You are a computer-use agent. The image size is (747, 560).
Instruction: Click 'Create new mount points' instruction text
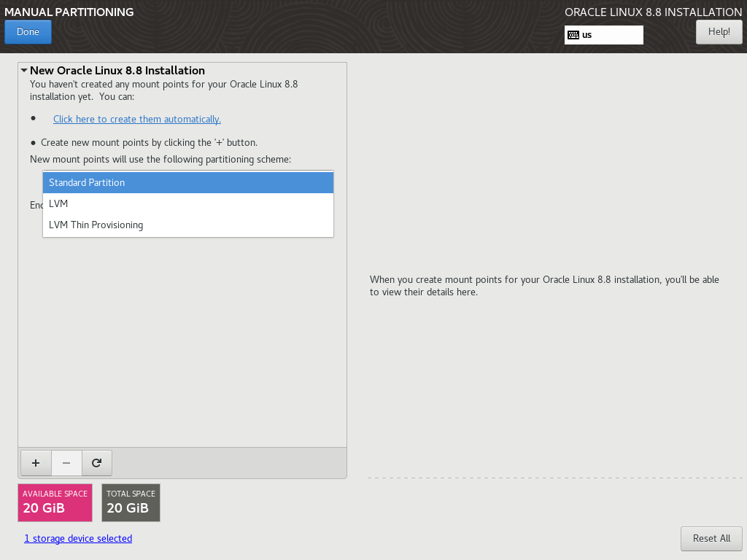pyautogui.click(x=149, y=142)
